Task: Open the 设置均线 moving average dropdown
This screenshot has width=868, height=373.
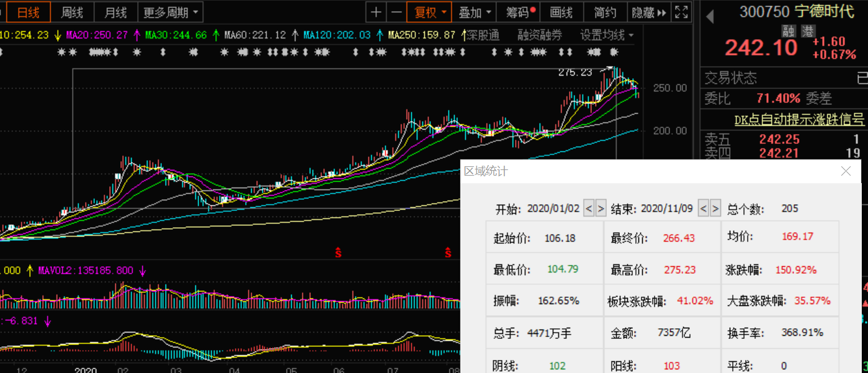Action: tap(607, 35)
